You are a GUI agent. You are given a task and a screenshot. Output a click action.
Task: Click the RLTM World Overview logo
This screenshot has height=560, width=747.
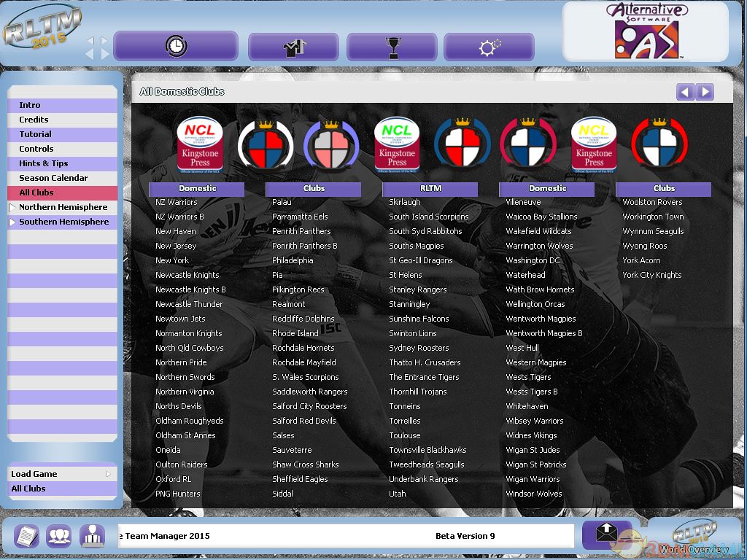click(694, 538)
